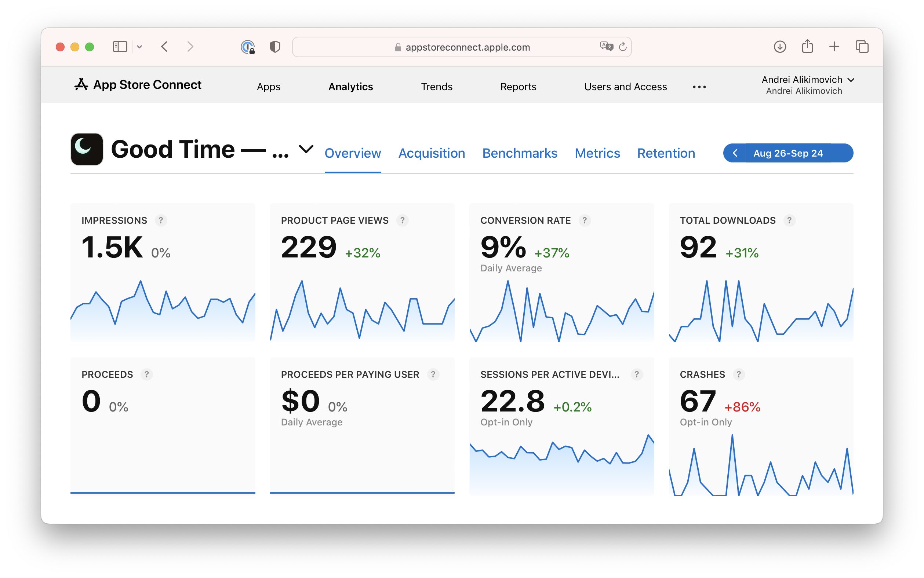The image size is (924, 578).
Task: Open the Proceeds Per Paying User $0 value
Action: [x=300, y=401]
